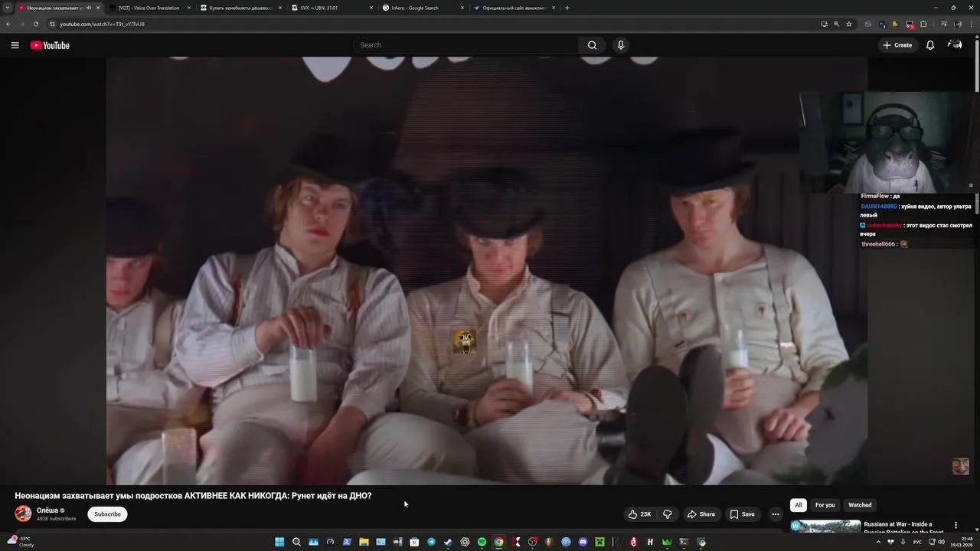The image size is (980, 551).
Task: Select the All filter chip
Action: (799, 505)
